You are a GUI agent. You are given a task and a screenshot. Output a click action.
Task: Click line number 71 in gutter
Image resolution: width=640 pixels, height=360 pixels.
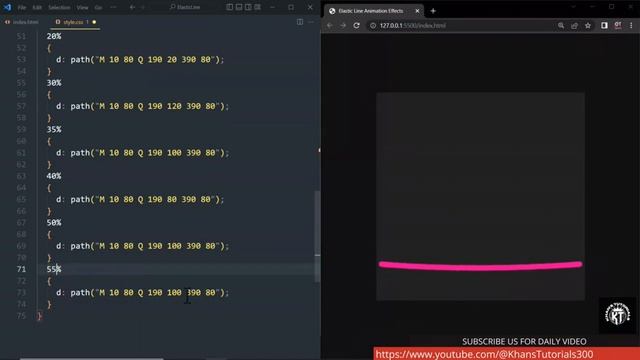click(x=21, y=269)
